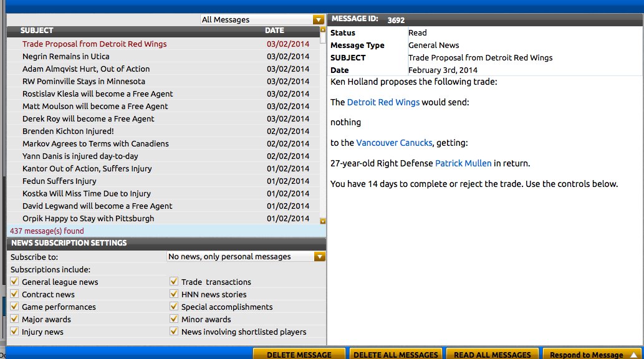The height and width of the screenshot is (359, 644).
Task: Click the Read All Messages button
Action: (x=492, y=355)
